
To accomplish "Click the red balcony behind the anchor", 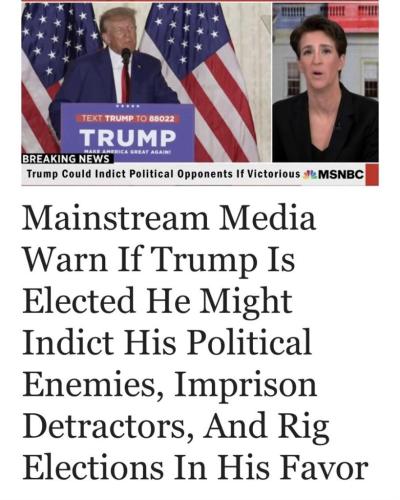I will (x=353, y=16).
